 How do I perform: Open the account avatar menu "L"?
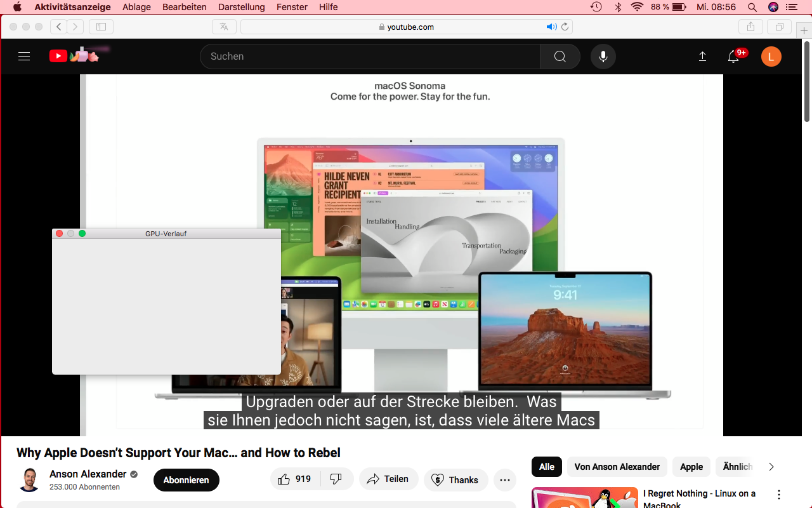[x=771, y=57]
